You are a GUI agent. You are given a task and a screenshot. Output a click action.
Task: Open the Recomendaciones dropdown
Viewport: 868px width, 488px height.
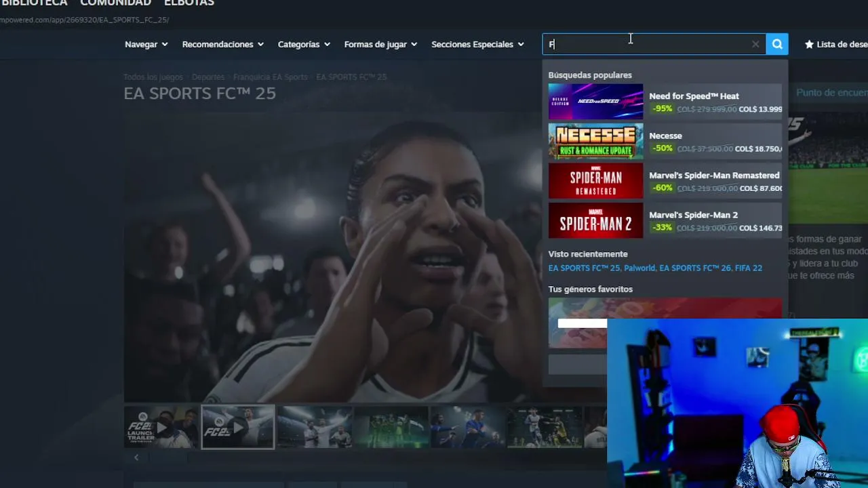point(222,44)
